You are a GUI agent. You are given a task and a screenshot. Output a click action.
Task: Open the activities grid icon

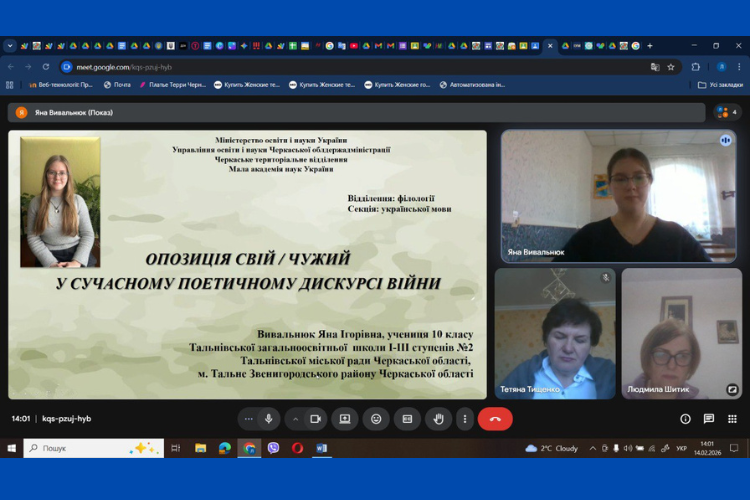tap(732, 419)
